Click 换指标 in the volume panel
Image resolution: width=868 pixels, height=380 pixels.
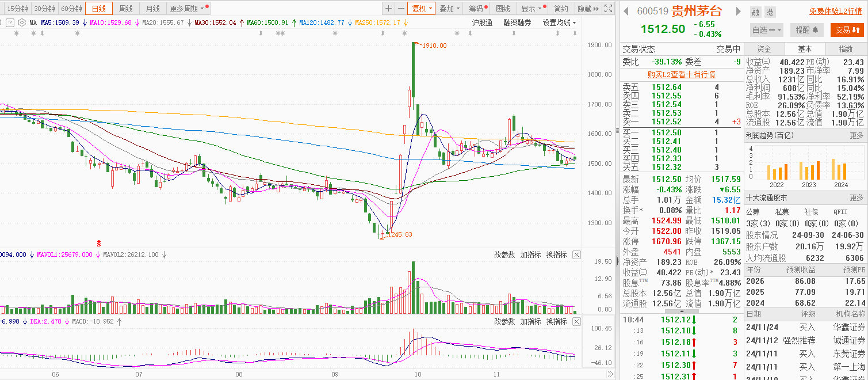click(x=556, y=254)
